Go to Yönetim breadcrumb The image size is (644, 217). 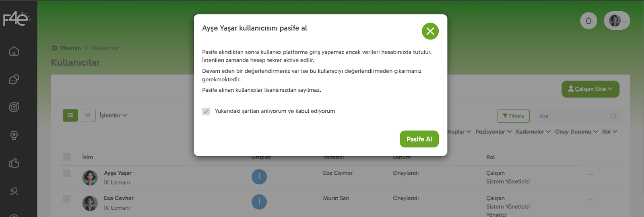coord(70,48)
